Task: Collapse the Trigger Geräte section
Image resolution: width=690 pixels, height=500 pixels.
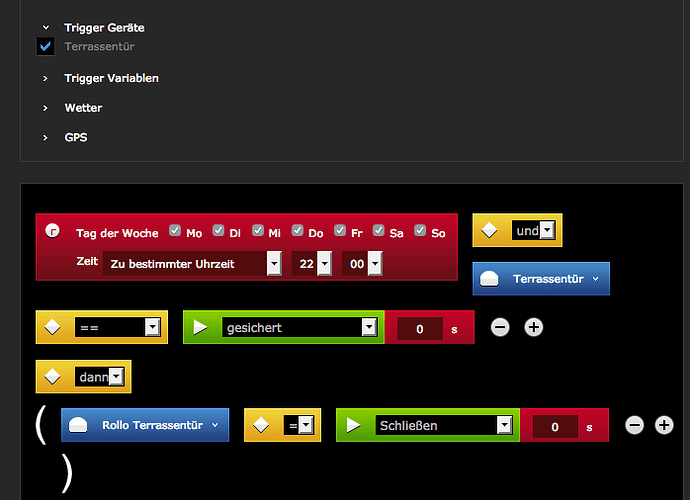Action: [46, 28]
